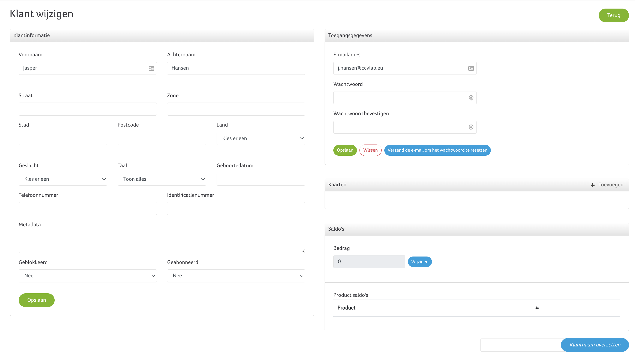Click the Klantnaam overzetten button
Viewport: 635px width, 364px height.
click(595, 345)
